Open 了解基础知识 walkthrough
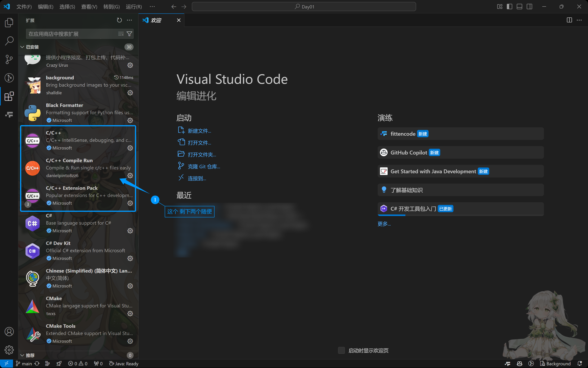This screenshot has width=588, height=368. pos(461,190)
